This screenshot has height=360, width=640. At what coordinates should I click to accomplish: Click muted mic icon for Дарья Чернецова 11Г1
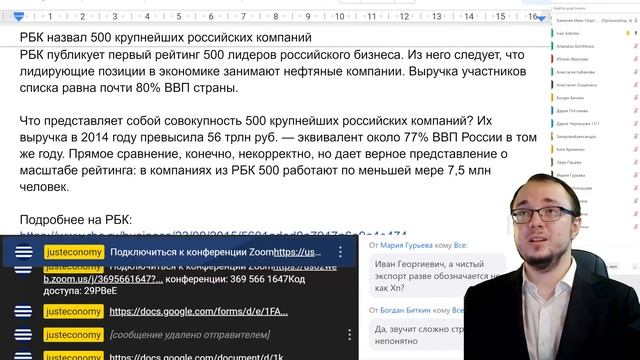pos(636,124)
